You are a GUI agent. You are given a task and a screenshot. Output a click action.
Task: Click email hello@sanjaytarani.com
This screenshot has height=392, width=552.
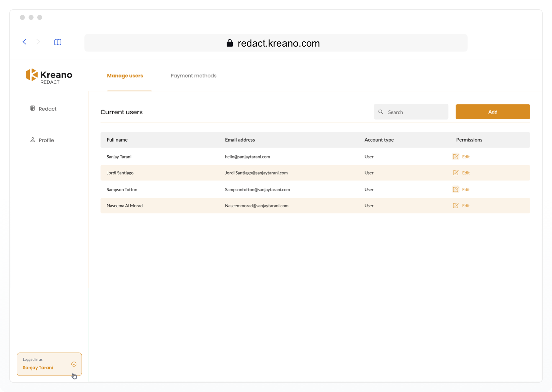(247, 157)
